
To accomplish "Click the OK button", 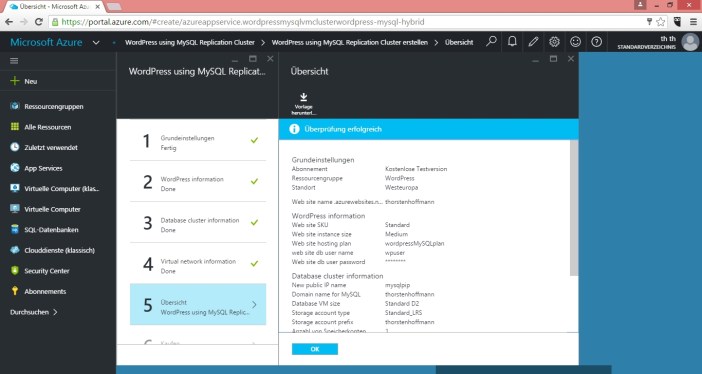I will (x=315, y=349).
